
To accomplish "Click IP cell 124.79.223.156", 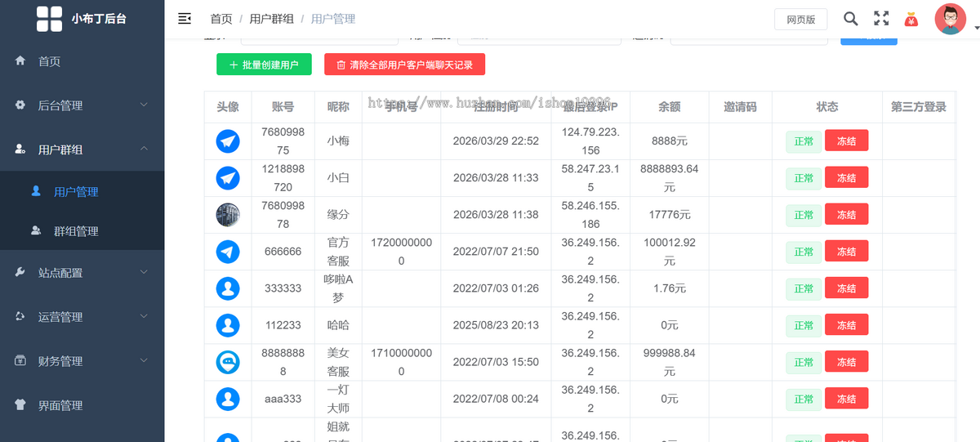I will click(590, 141).
